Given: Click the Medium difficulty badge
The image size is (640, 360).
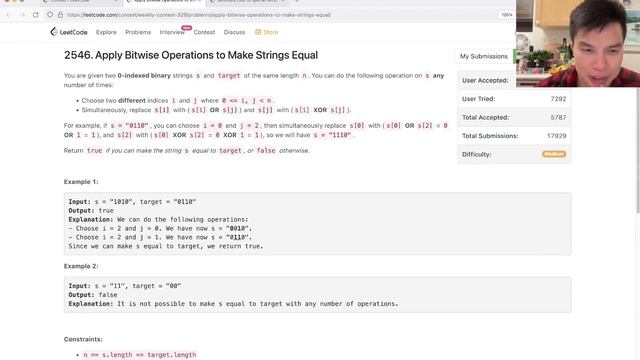Looking at the screenshot, I should point(554,154).
